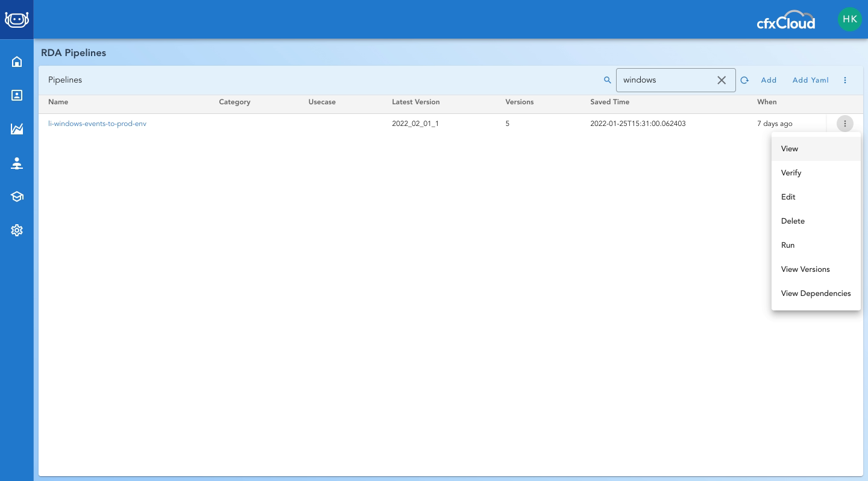
Task: Open the person-at-desk sidebar icon
Action: [17, 163]
